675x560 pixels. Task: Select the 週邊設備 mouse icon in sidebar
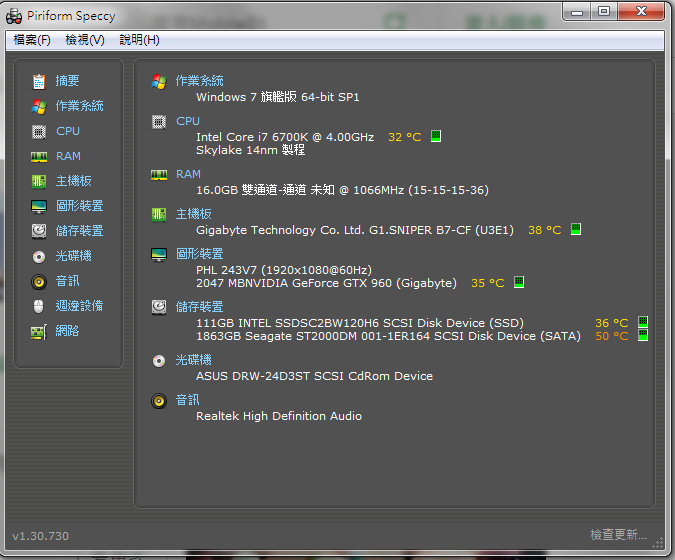[39, 306]
